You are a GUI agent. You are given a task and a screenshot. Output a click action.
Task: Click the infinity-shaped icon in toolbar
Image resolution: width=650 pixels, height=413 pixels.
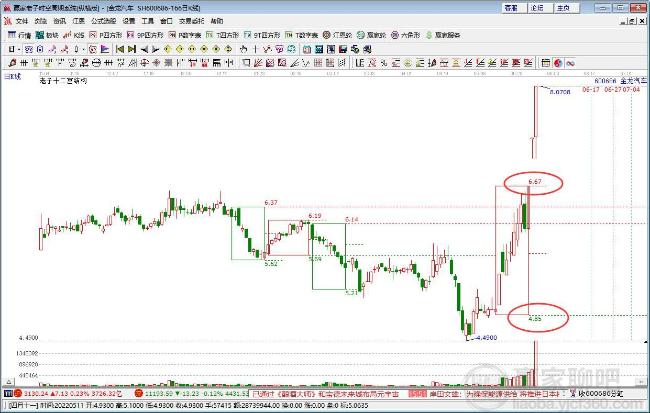click(x=570, y=63)
